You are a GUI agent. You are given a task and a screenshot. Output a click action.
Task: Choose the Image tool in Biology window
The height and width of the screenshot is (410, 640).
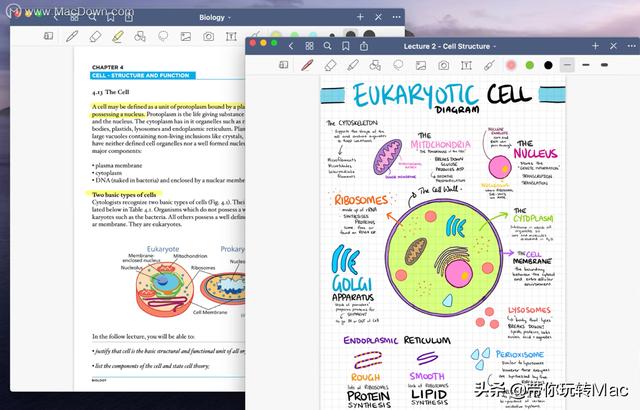coord(186,36)
